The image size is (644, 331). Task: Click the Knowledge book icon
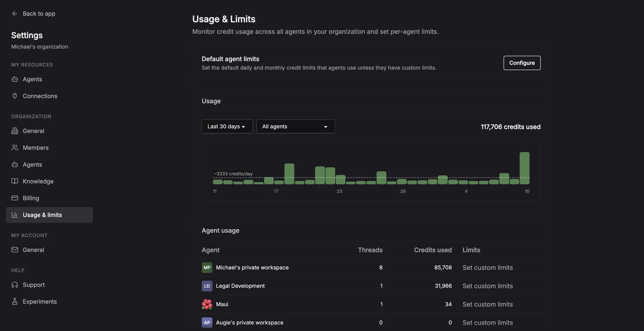[x=15, y=181]
